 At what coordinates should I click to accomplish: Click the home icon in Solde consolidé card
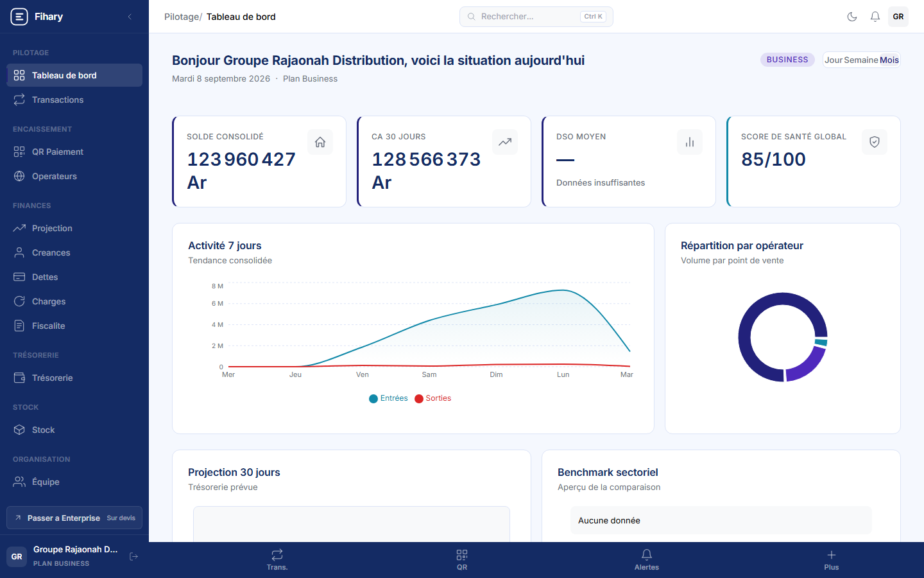(320, 142)
